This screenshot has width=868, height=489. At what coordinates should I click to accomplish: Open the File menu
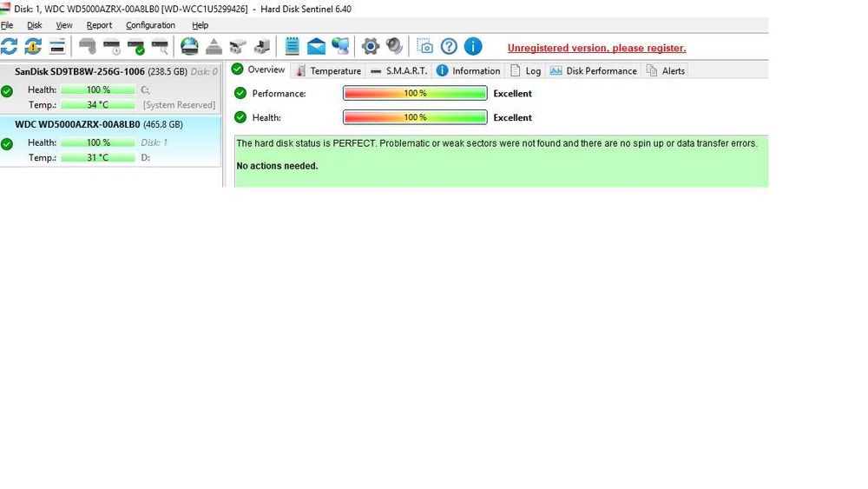[x=7, y=25]
